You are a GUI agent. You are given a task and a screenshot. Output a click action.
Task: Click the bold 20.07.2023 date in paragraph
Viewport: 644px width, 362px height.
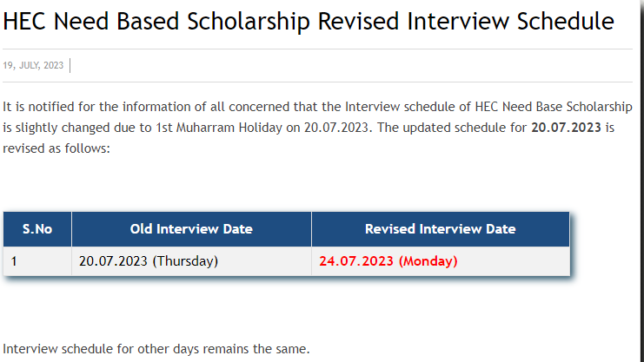(566, 128)
